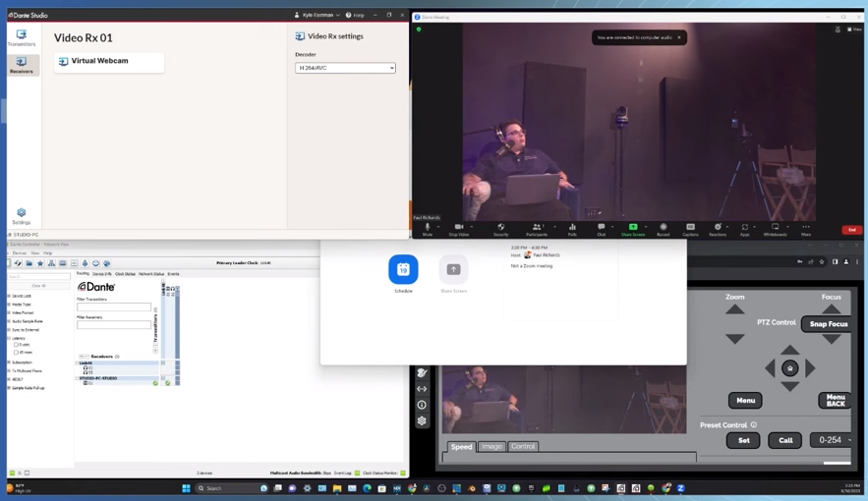Click info icon in PTZ page sidebar
Viewport: 868px width, 501px height.
pyautogui.click(x=422, y=405)
